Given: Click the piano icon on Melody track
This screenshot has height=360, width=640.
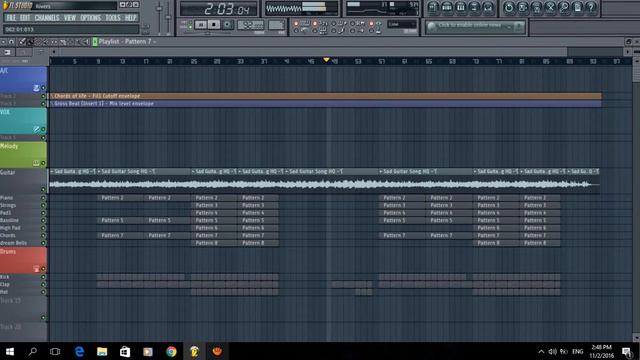Looking at the screenshot, I should (36, 163).
